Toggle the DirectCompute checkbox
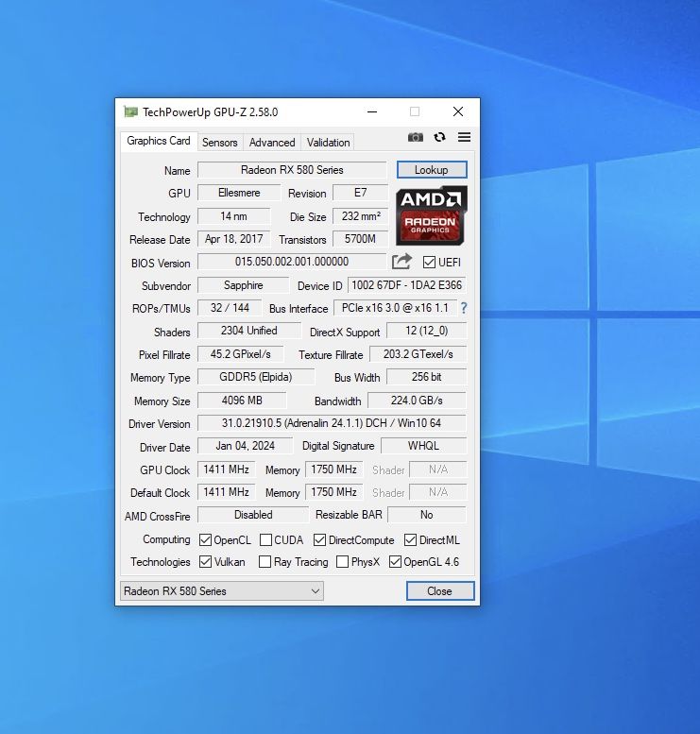The image size is (700, 734). coord(319,539)
